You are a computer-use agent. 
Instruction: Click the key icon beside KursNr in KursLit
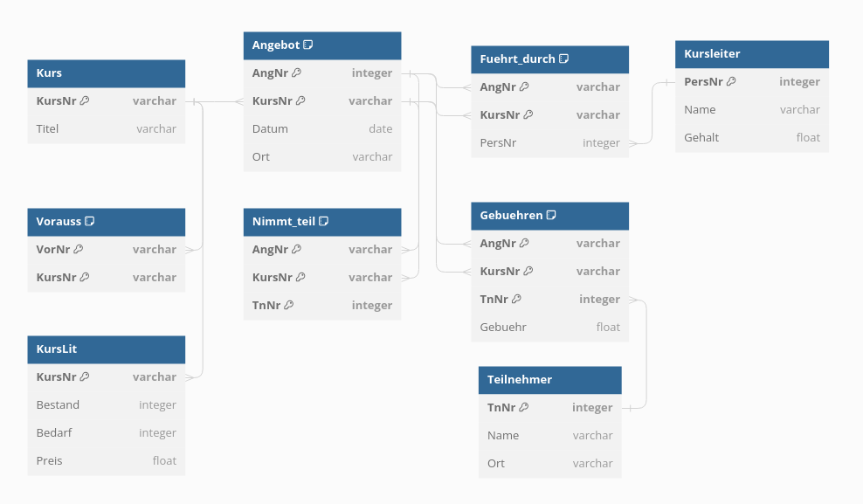coord(85,376)
